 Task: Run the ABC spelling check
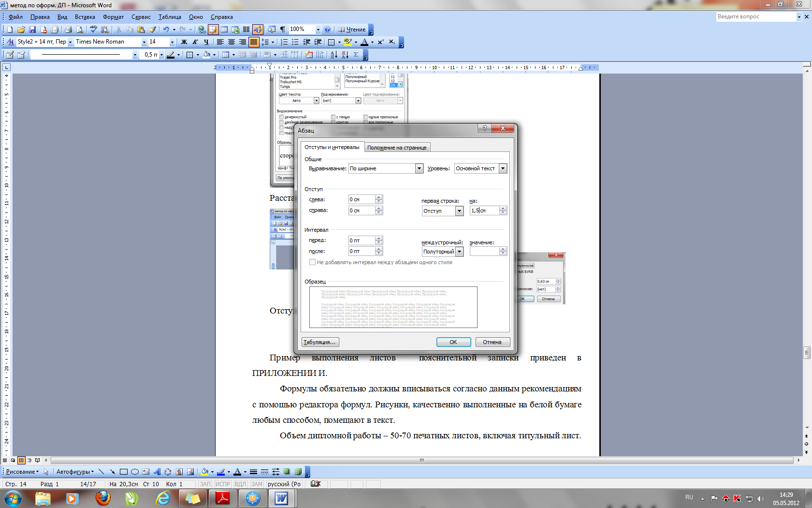(x=93, y=30)
